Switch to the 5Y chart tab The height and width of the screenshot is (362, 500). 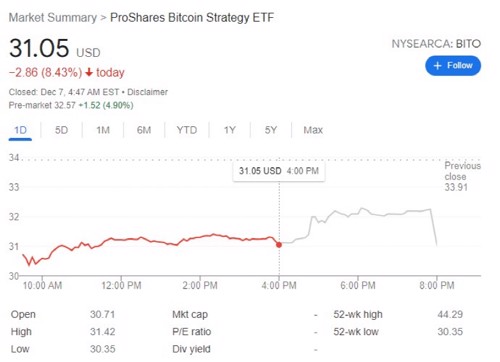pos(271,130)
